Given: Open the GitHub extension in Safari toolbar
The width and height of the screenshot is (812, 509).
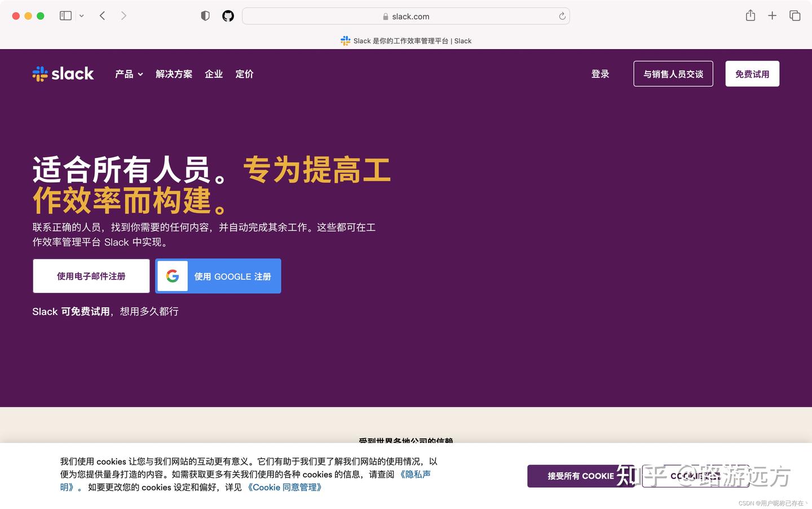Looking at the screenshot, I should pyautogui.click(x=228, y=15).
